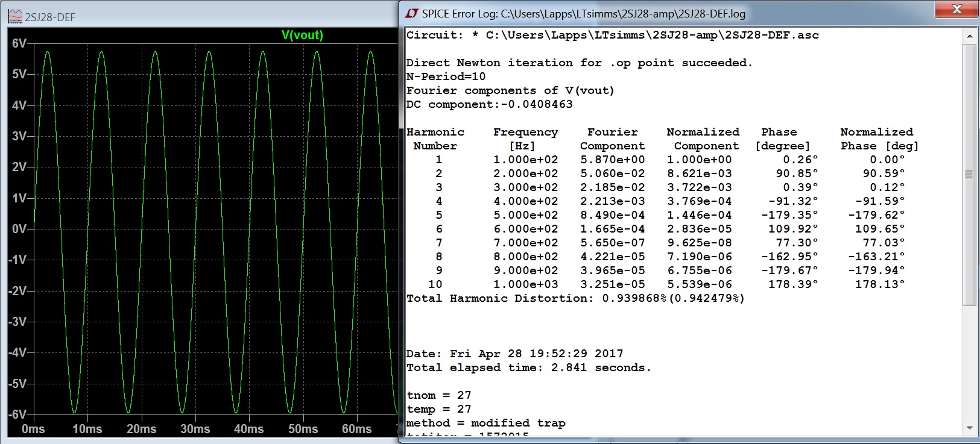Close the SPICE Error Log window
Image resolution: width=980 pixels, height=444 pixels.
[956, 8]
